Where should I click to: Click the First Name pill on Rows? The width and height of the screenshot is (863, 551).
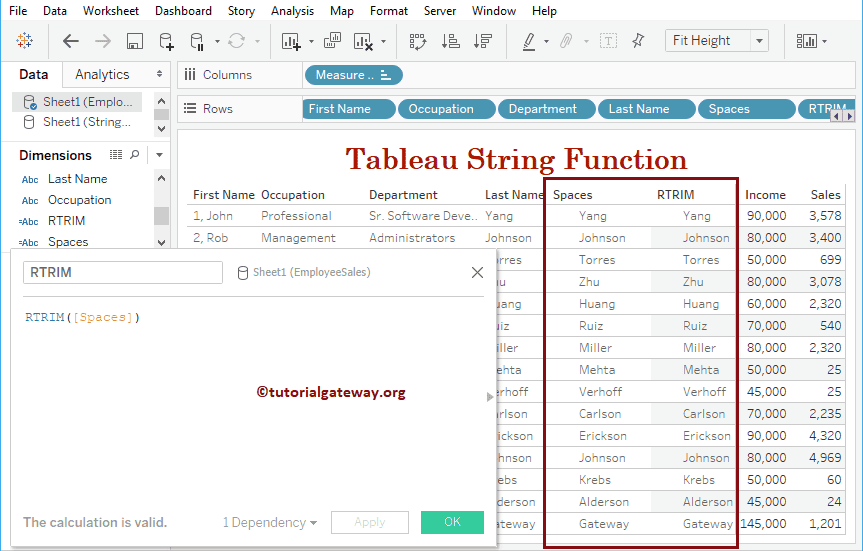348,109
